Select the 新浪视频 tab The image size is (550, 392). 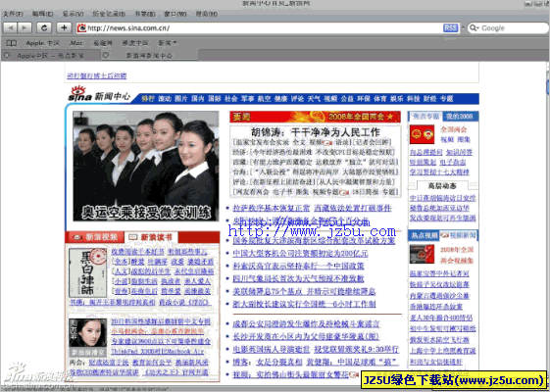pos(95,237)
